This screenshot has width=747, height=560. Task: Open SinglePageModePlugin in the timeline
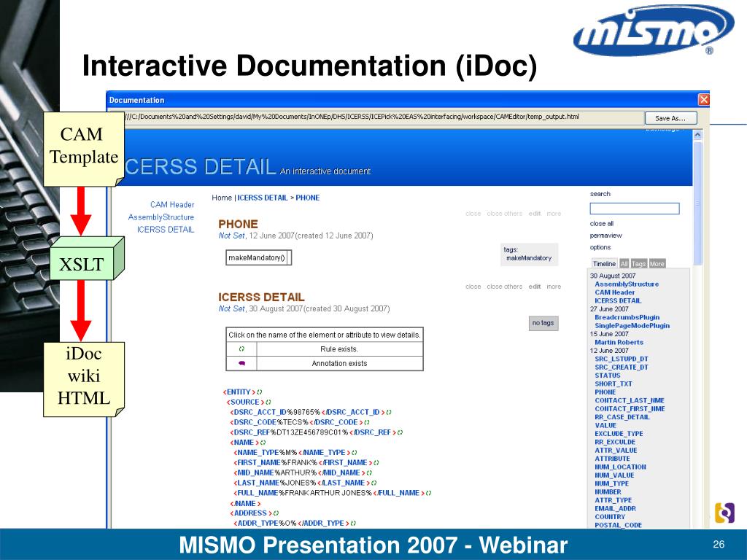632,326
